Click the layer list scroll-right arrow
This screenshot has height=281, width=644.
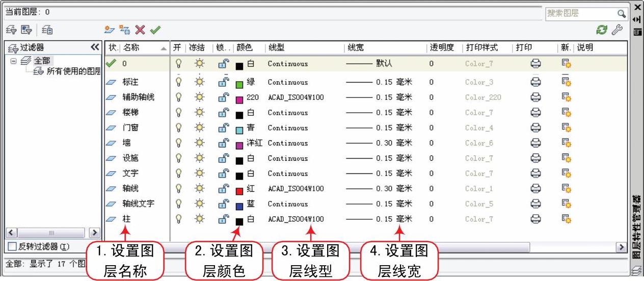[621, 247]
